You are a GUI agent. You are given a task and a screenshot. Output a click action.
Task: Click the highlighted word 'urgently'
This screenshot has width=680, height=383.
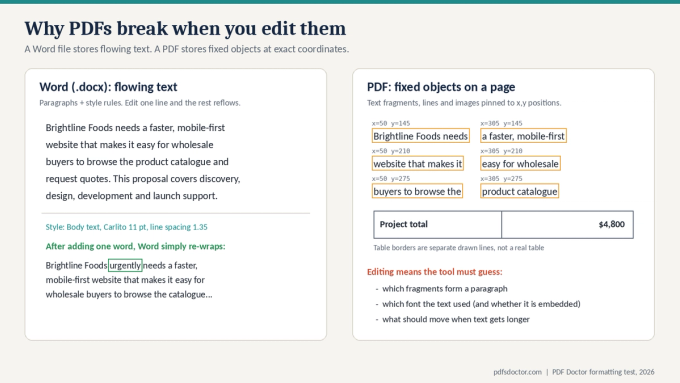point(125,265)
